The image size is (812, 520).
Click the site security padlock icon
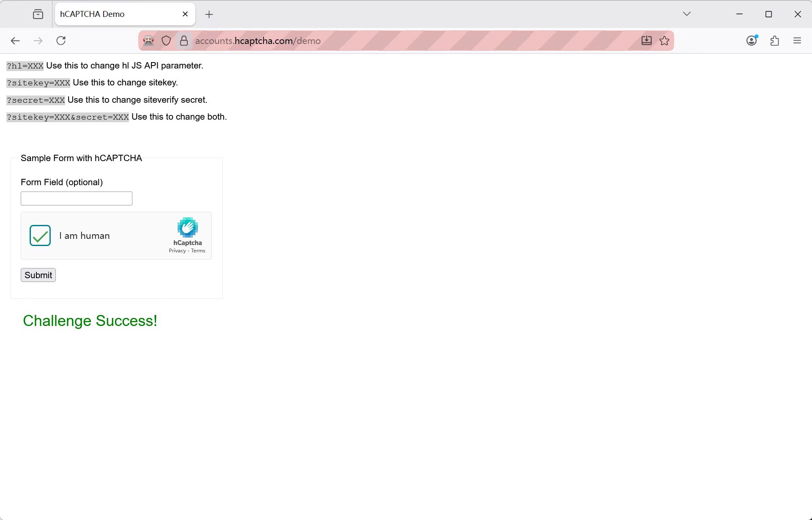[x=184, y=41]
